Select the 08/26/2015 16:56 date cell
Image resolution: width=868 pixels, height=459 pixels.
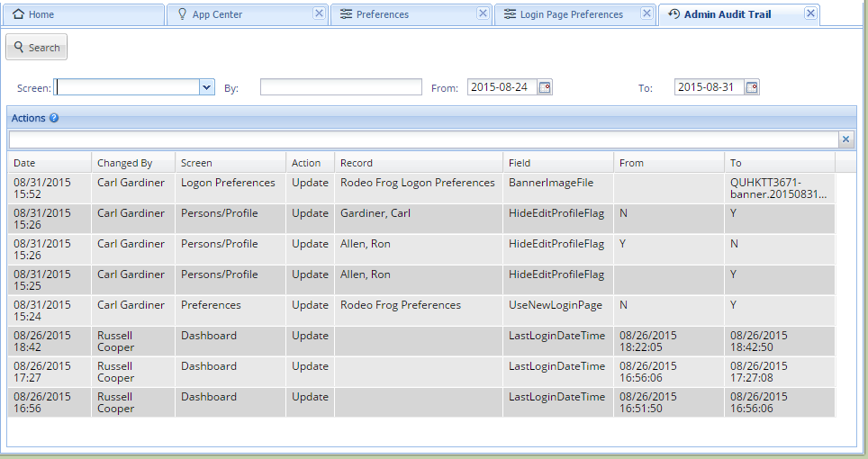[x=50, y=402]
